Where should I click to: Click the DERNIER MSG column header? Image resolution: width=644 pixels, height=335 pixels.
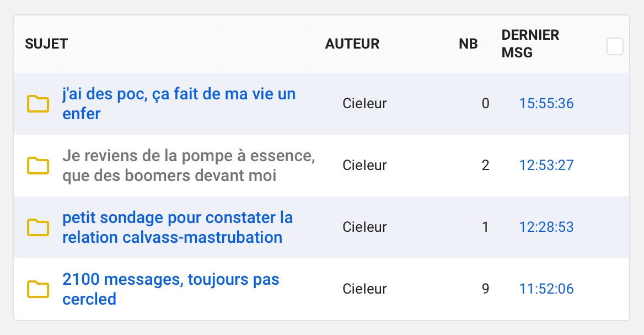tap(530, 44)
